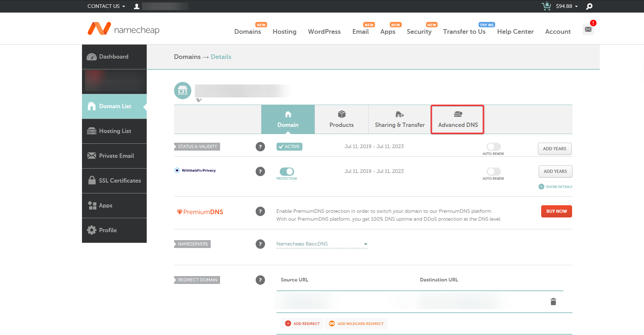
Task: Toggle WithheldforPrivacy protection switch
Action: pyautogui.click(x=287, y=171)
